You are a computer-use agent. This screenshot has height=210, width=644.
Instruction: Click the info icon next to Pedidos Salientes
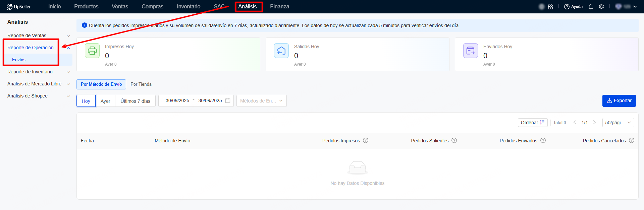(454, 140)
